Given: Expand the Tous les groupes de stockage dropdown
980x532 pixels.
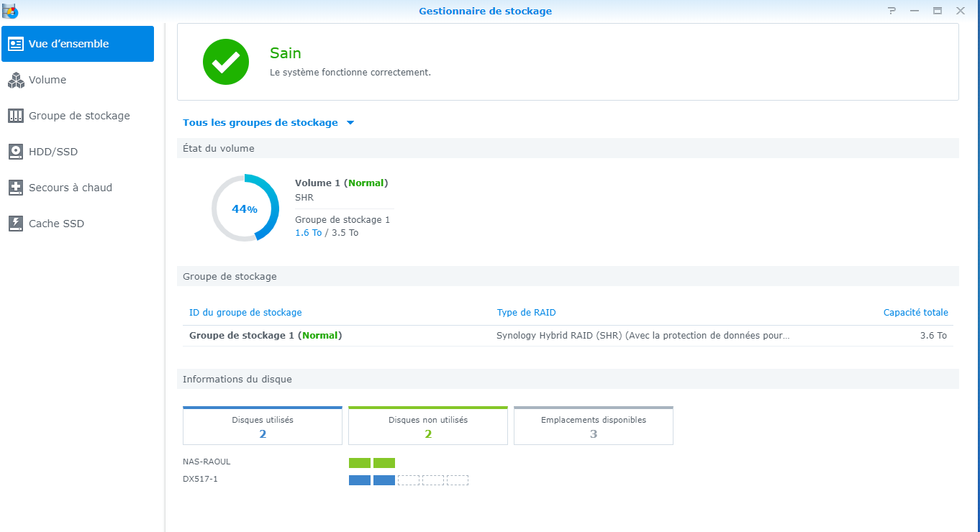Looking at the screenshot, I should pyautogui.click(x=268, y=123).
